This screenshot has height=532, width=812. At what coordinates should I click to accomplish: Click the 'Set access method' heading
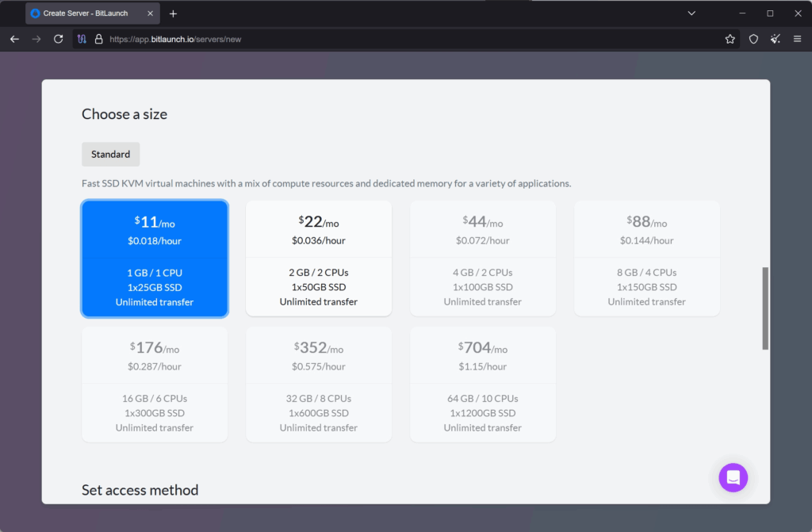pyautogui.click(x=140, y=490)
